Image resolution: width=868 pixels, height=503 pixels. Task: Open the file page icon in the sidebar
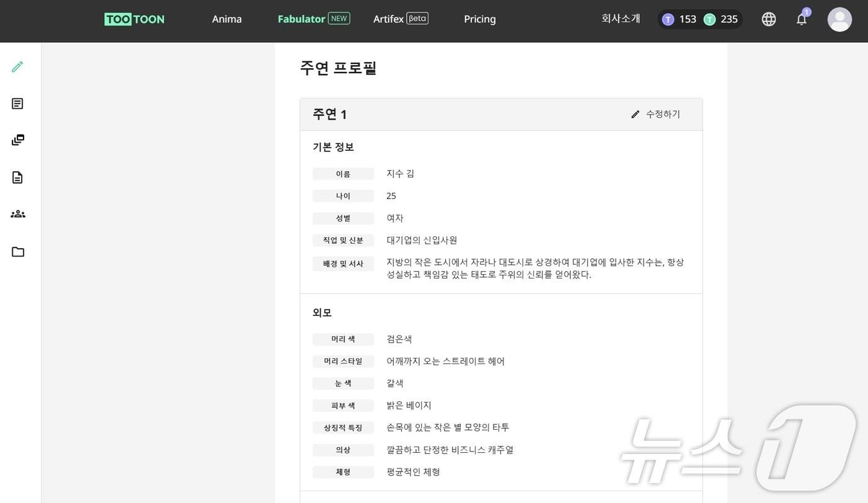pos(17,177)
